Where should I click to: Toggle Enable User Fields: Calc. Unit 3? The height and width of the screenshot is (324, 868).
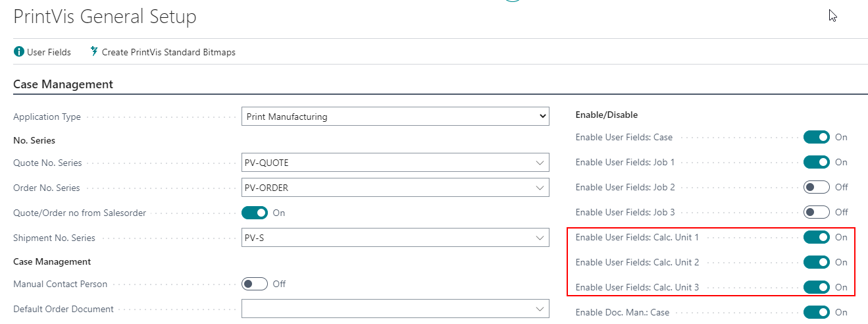click(817, 287)
